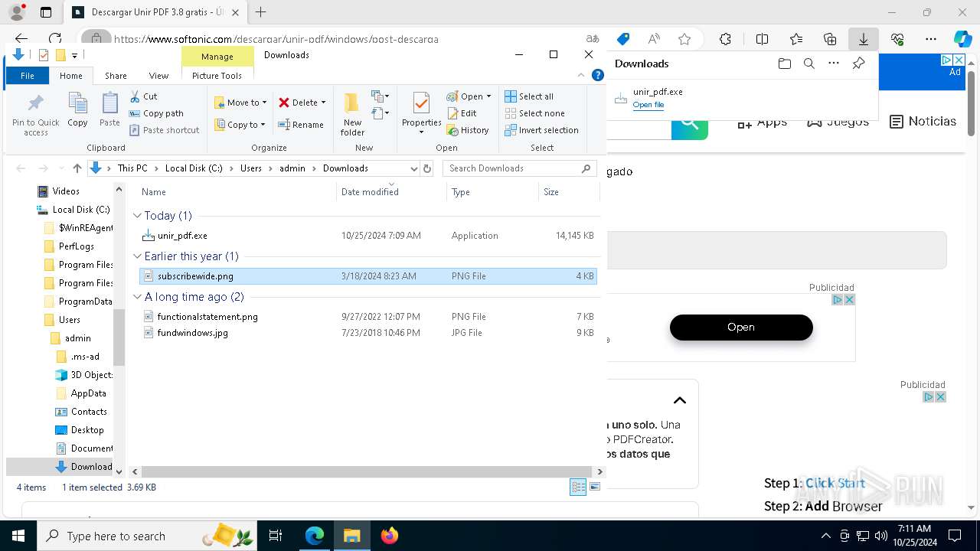Expand Delete options arrow

(x=323, y=103)
